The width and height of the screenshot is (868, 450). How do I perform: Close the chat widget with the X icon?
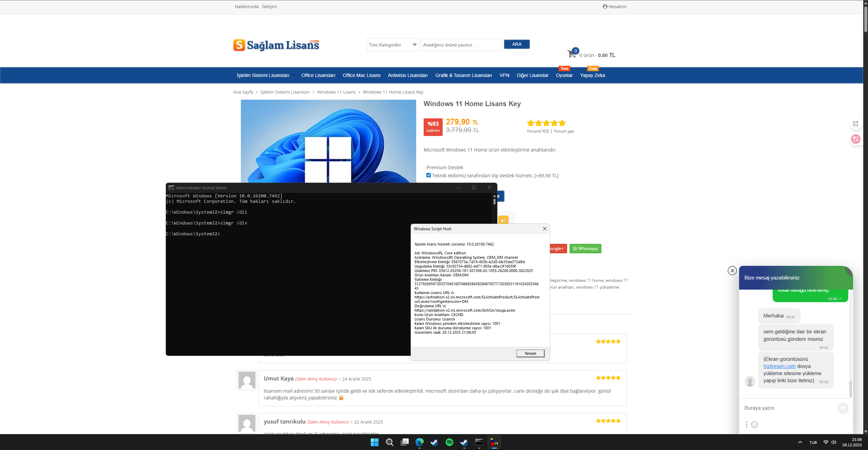(732, 270)
